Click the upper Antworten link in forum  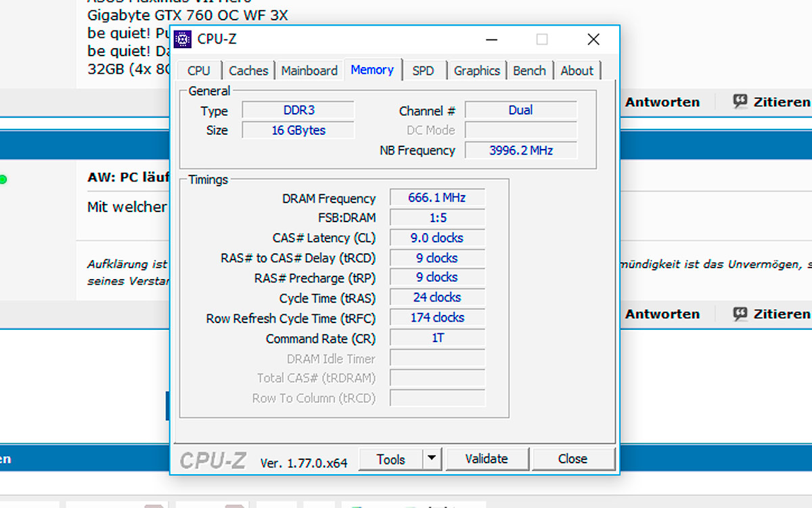click(x=662, y=102)
